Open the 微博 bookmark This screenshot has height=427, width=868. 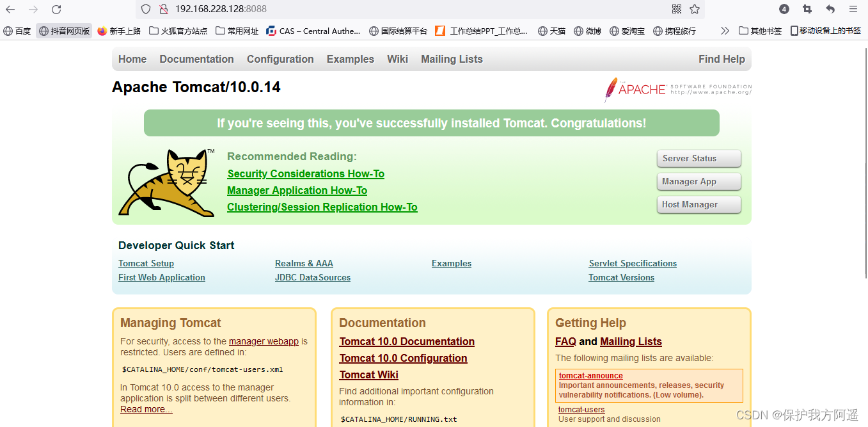point(587,31)
